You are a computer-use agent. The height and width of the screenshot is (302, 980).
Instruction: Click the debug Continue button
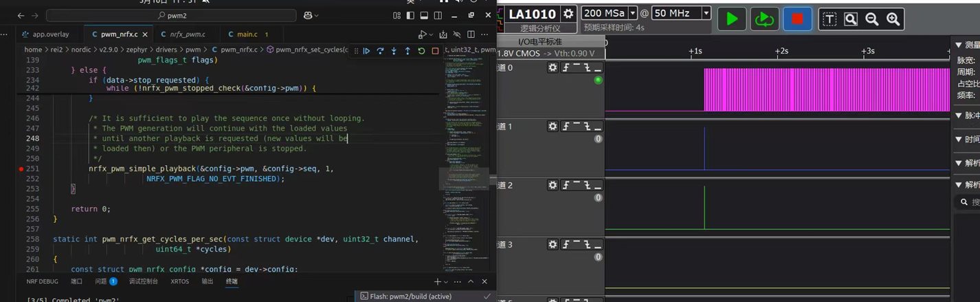coord(366,50)
